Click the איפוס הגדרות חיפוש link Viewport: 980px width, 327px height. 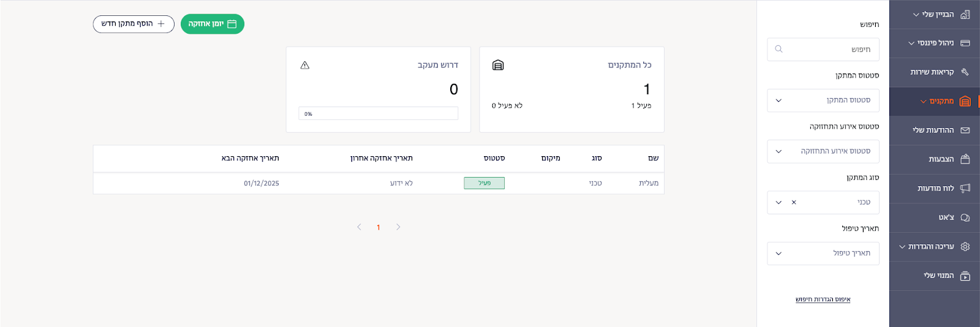(823, 299)
